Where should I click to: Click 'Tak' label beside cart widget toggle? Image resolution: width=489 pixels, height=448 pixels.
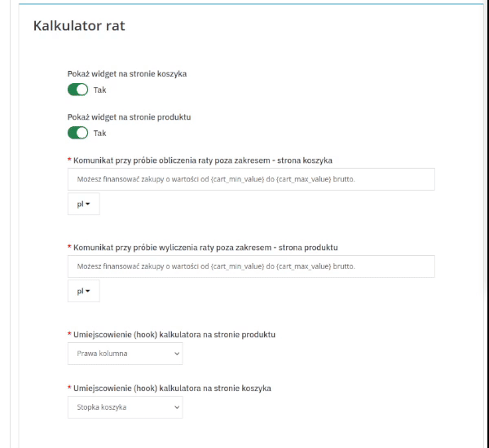(99, 90)
